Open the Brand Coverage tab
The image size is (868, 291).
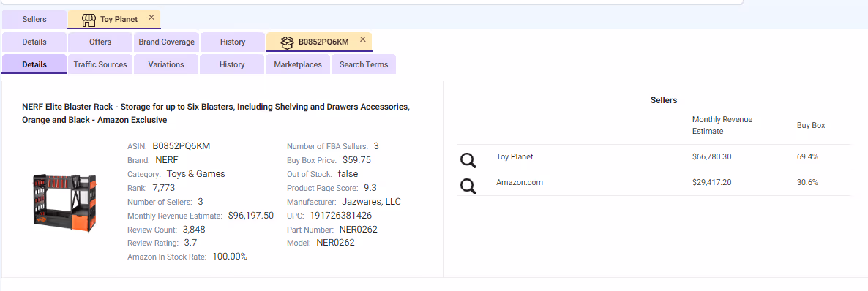pos(167,42)
